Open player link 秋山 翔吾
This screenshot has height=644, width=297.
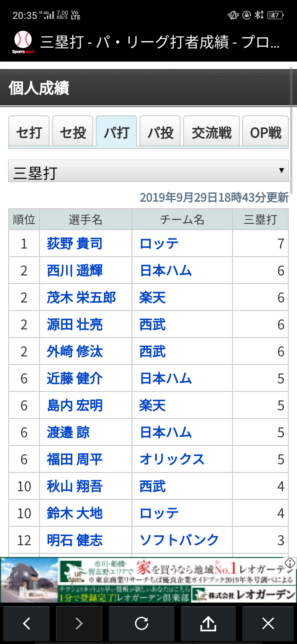tap(75, 486)
